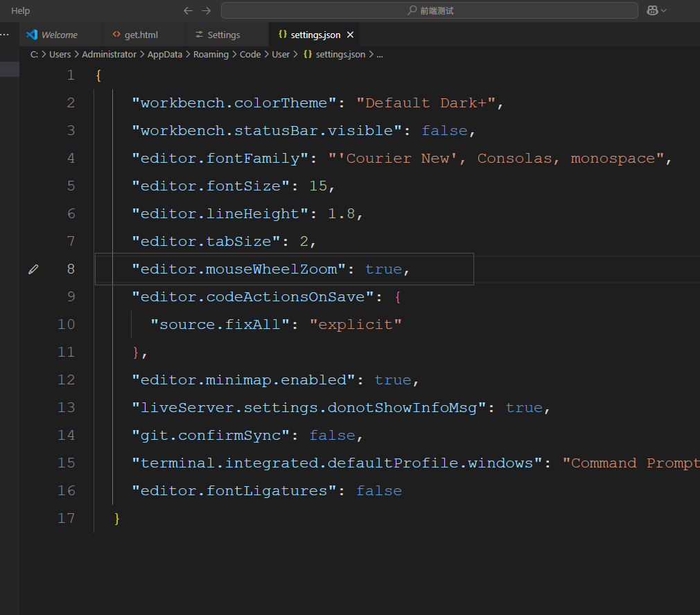Click the "editor.fontSize" key
This screenshot has height=615, width=700.
[211, 186]
